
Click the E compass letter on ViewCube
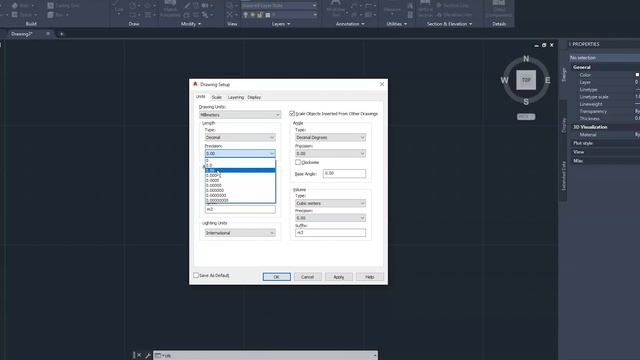tap(547, 80)
